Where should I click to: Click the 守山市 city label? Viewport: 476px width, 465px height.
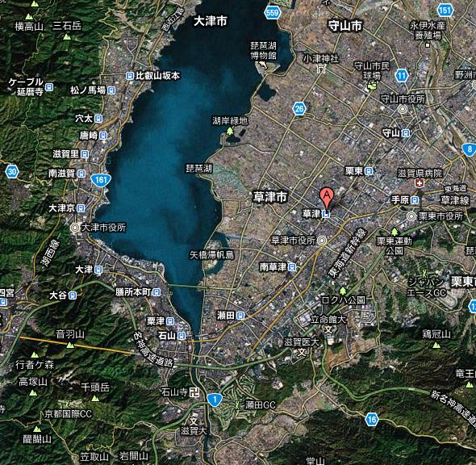point(344,26)
